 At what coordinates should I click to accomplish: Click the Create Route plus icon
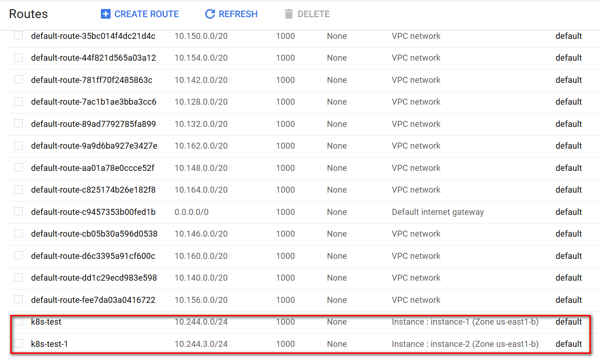coord(106,14)
